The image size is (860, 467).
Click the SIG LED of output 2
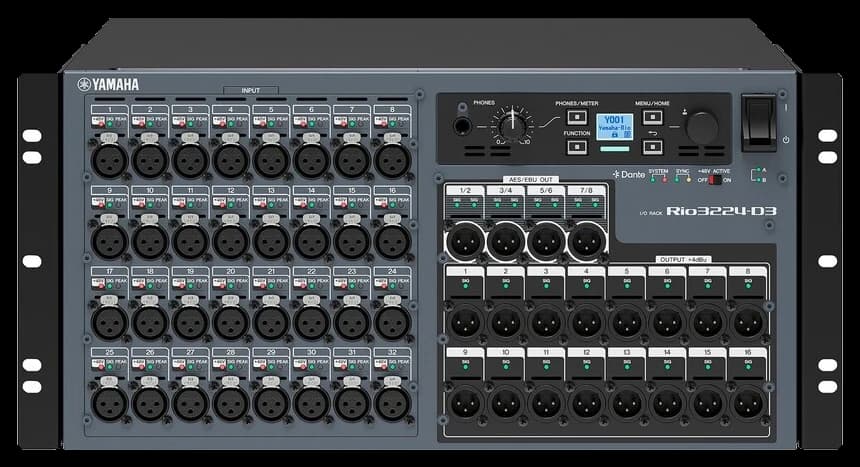click(x=506, y=286)
